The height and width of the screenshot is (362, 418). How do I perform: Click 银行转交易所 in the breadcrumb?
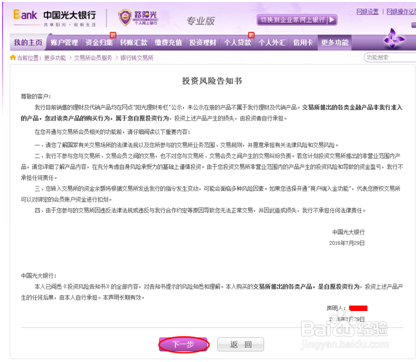click(137, 58)
